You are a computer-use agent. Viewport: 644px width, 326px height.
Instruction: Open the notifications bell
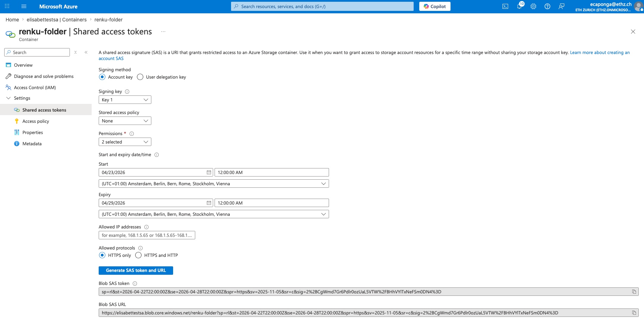[519, 6]
